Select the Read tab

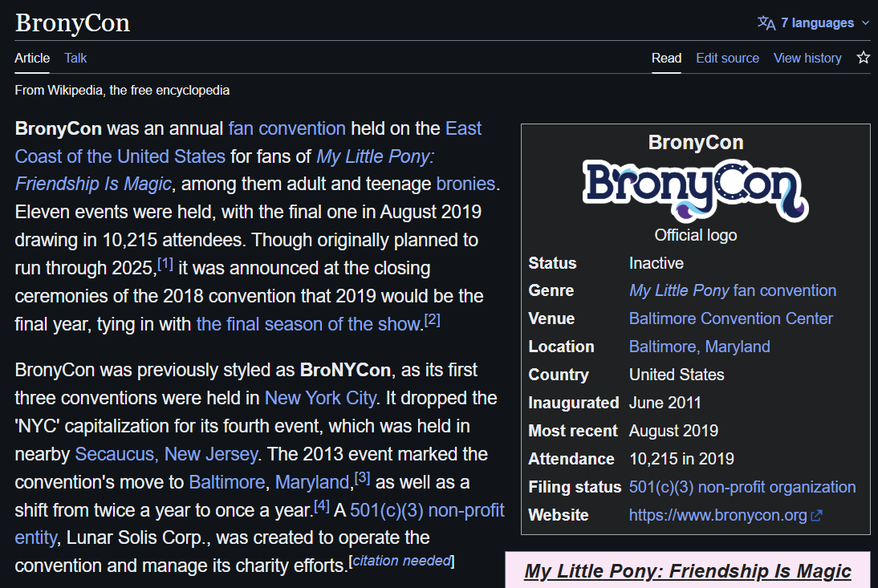tap(666, 59)
